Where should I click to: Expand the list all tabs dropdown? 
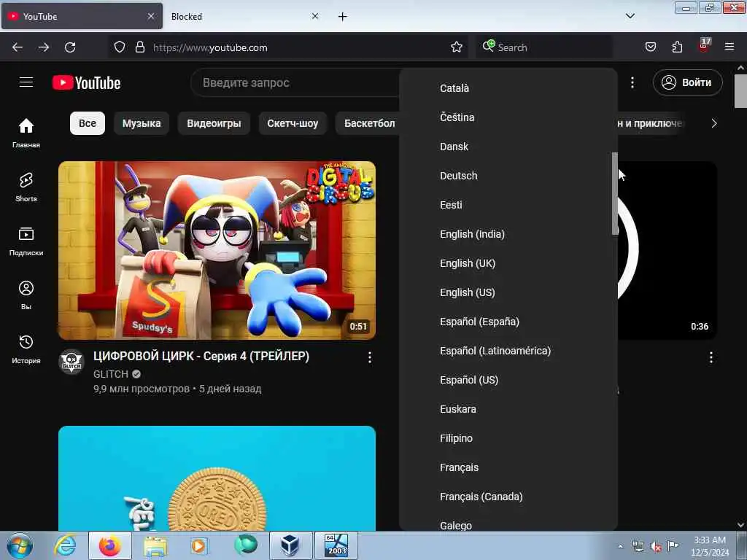point(630,16)
